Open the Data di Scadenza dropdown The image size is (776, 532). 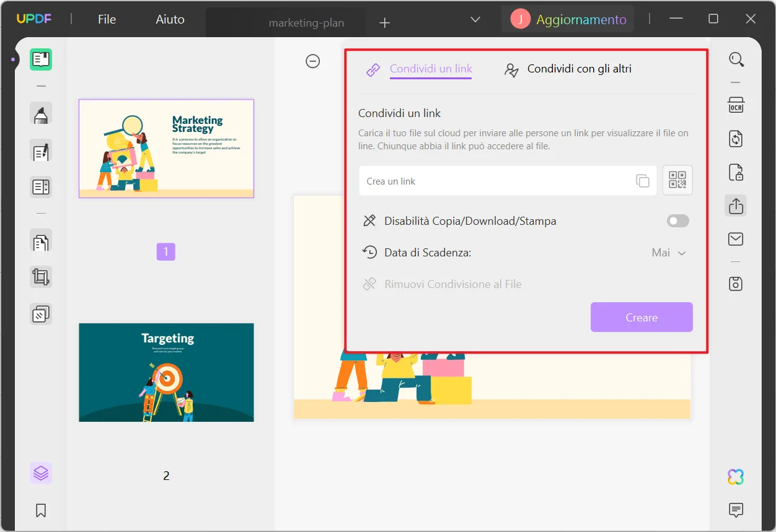[x=669, y=253]
